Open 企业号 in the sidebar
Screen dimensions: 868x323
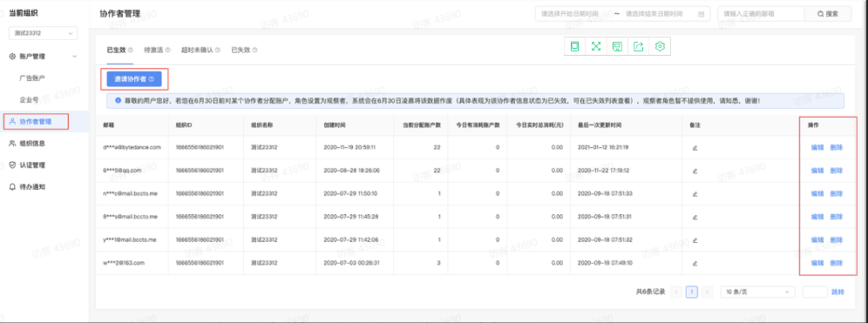point(29,99)
